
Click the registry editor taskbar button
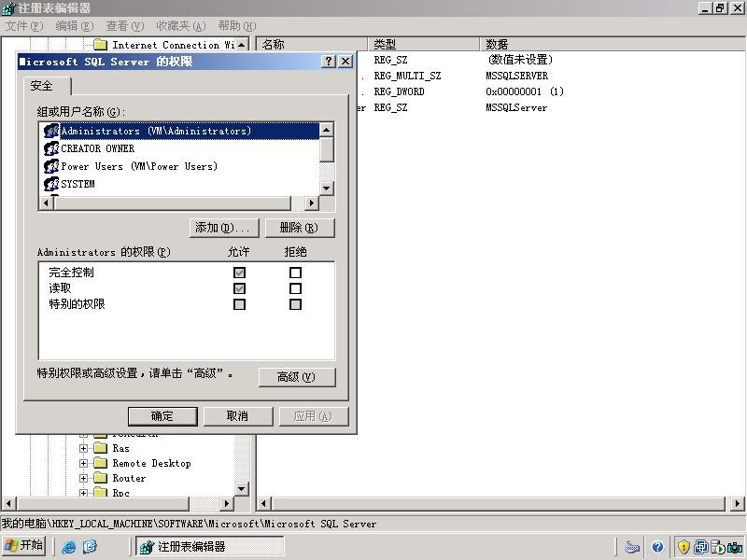[x=209, y=546]
